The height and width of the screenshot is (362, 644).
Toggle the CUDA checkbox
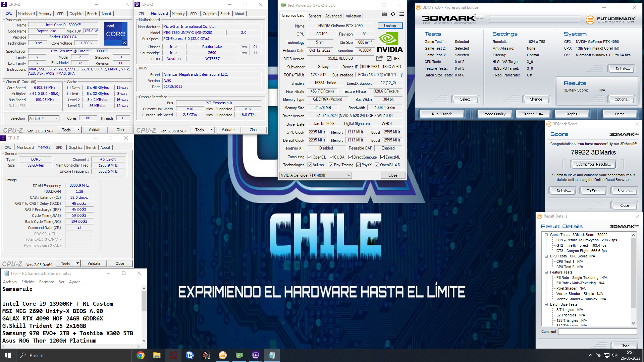(x=331, y=157)
